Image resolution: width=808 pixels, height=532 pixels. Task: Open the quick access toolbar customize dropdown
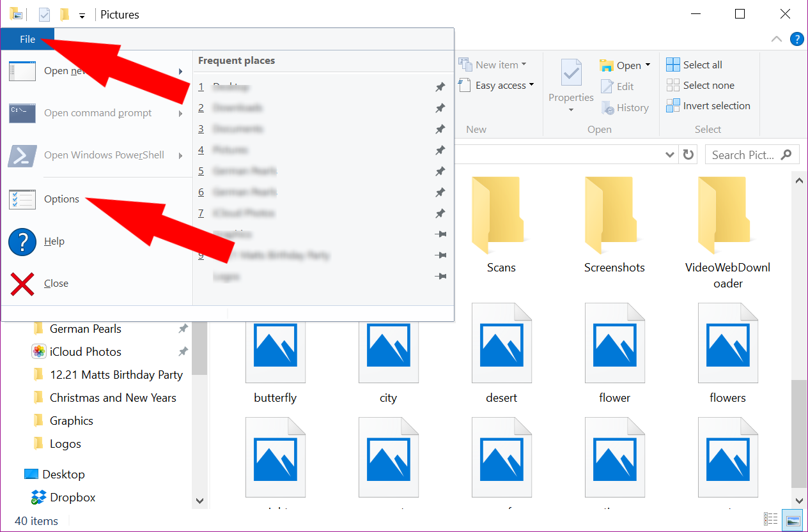click(82, 14)
